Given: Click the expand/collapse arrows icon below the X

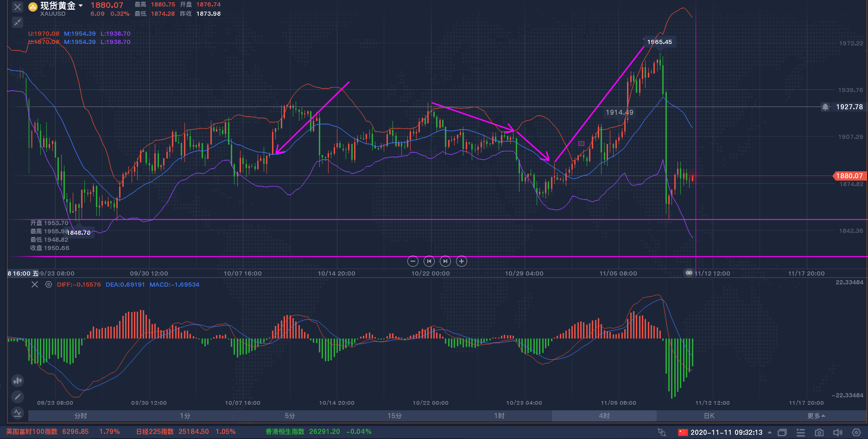Looking at the screenshot, I should [18, 22].
